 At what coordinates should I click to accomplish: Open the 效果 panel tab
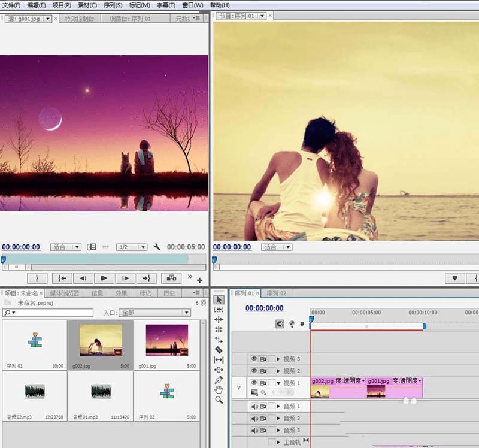[121, 293]
